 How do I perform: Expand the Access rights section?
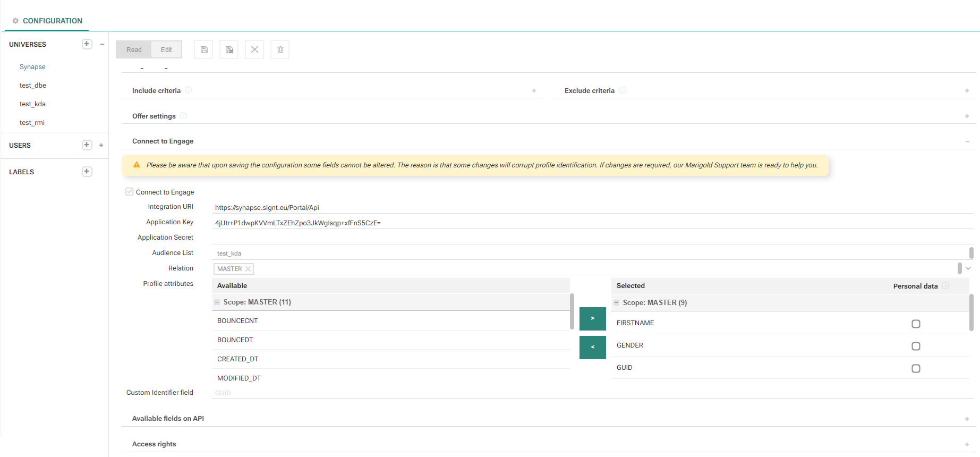tap(967, 444)
